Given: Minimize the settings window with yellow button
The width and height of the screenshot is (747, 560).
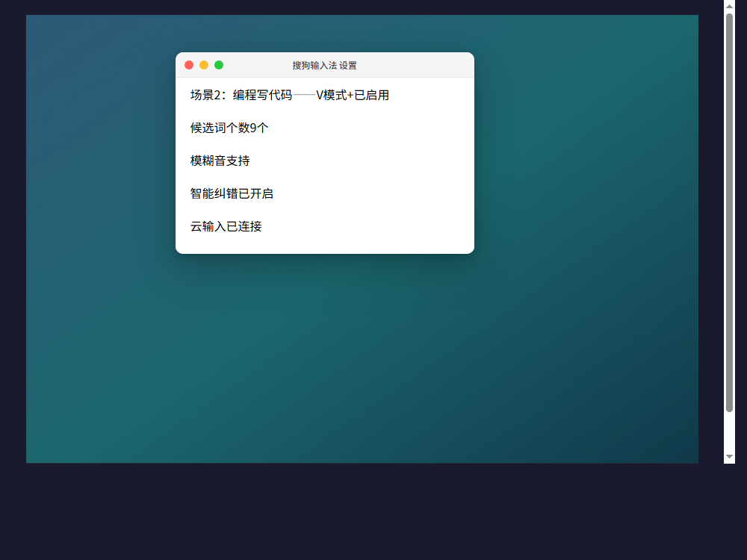Looking at the screenshot, I should pos(204,65).
